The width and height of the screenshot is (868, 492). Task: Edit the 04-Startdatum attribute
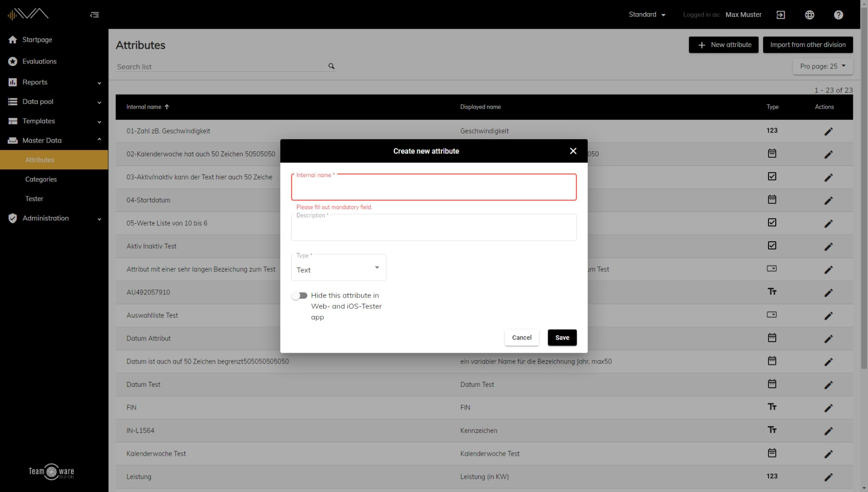point(828,200)
